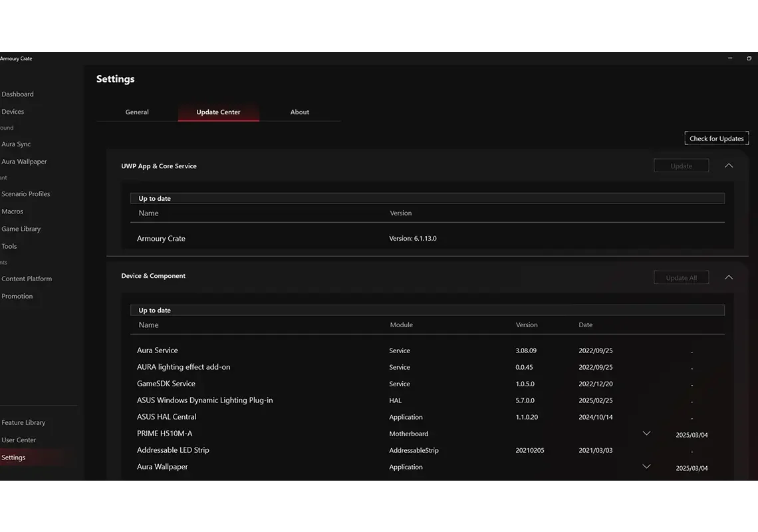Open the Devices sidebar item
The height and width of the screenshot is (532, 758).
(x=13, y=111)
